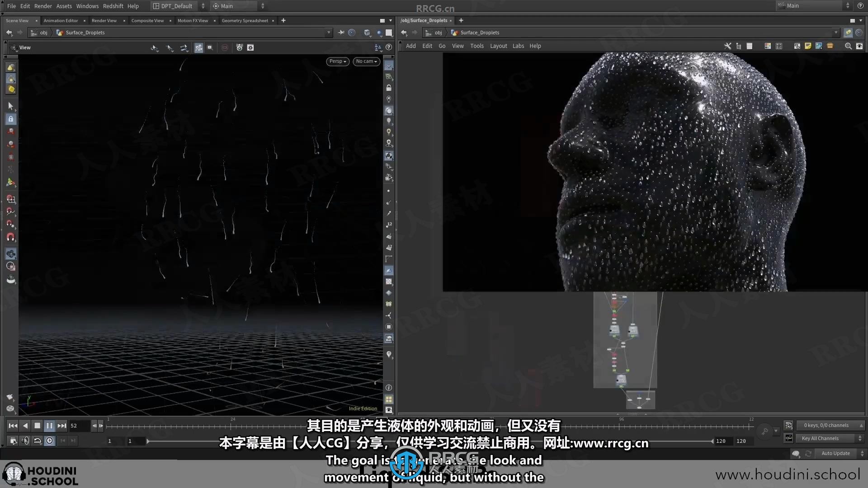
Task: Open the Windows menu
Action: coord(87,6)
